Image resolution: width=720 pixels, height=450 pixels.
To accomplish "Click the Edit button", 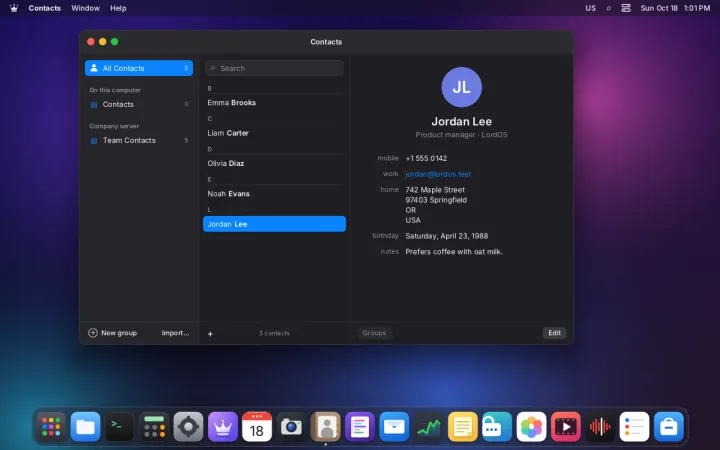I will pos(554,333).
